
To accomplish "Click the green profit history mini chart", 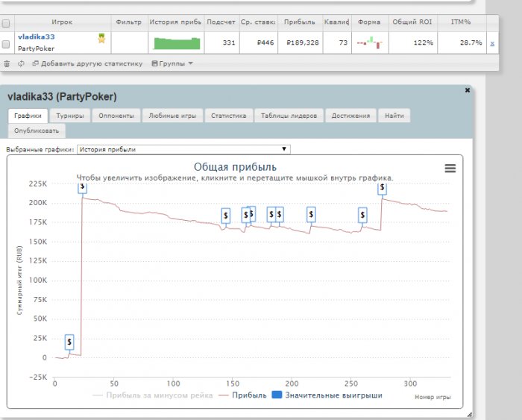I will (175, 43).
